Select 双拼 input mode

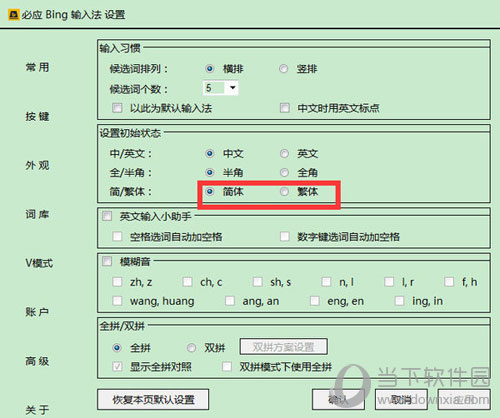tap(191, 348)
